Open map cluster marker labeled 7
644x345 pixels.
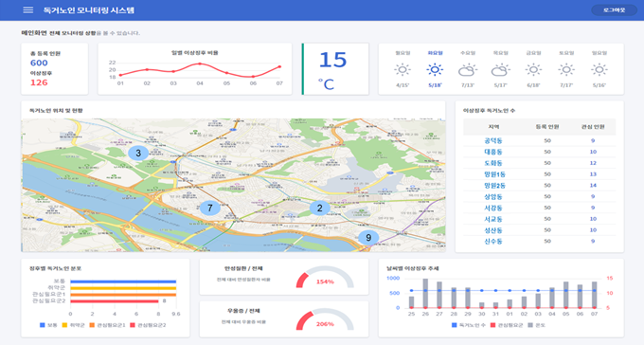210,208
